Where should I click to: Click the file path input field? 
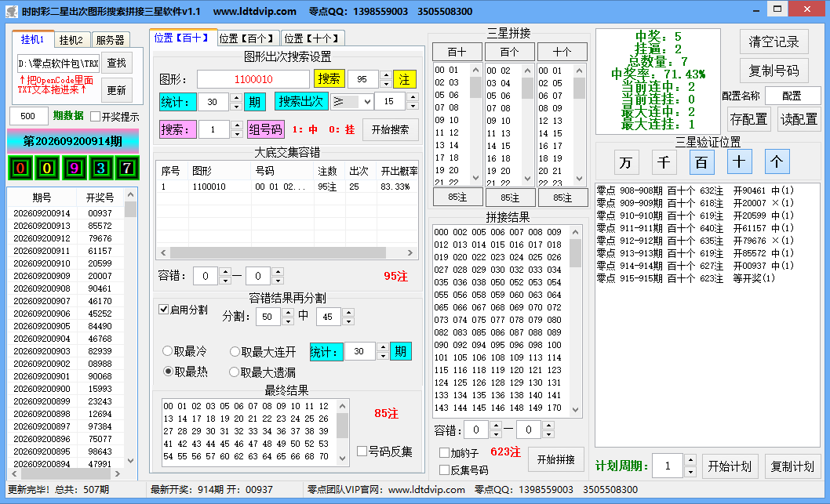tap(58, 63)
